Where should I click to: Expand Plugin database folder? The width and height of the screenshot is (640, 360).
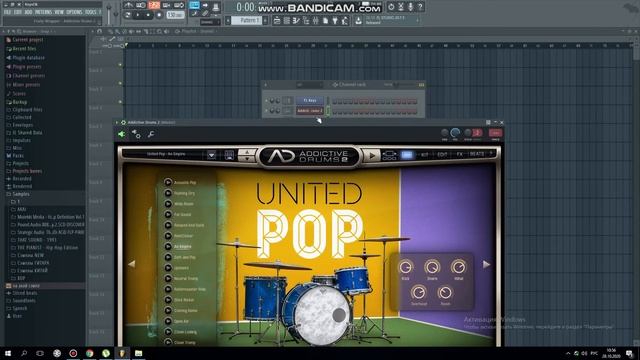click(28, 58)
